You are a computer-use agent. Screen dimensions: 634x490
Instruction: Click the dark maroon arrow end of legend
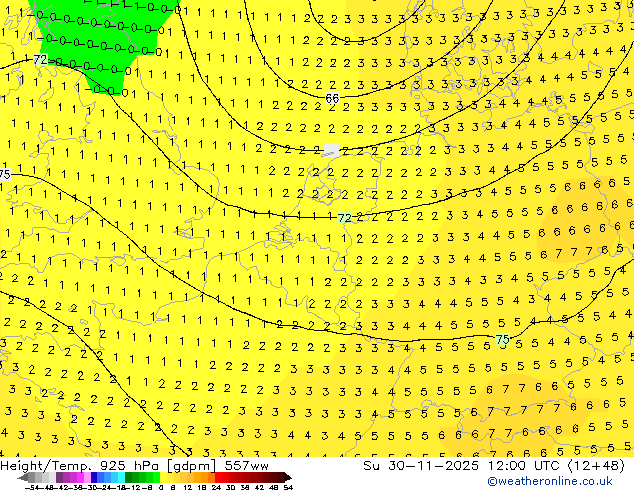click(287, 477)
